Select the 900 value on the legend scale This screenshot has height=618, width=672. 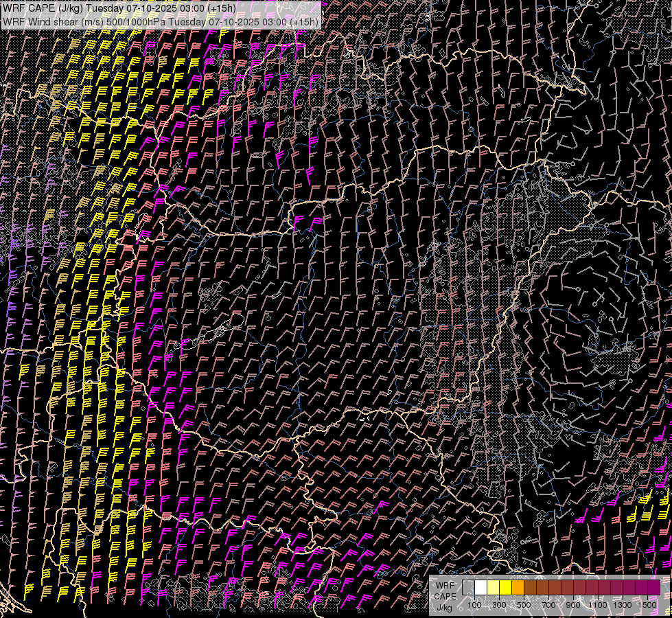pos(573,605)
